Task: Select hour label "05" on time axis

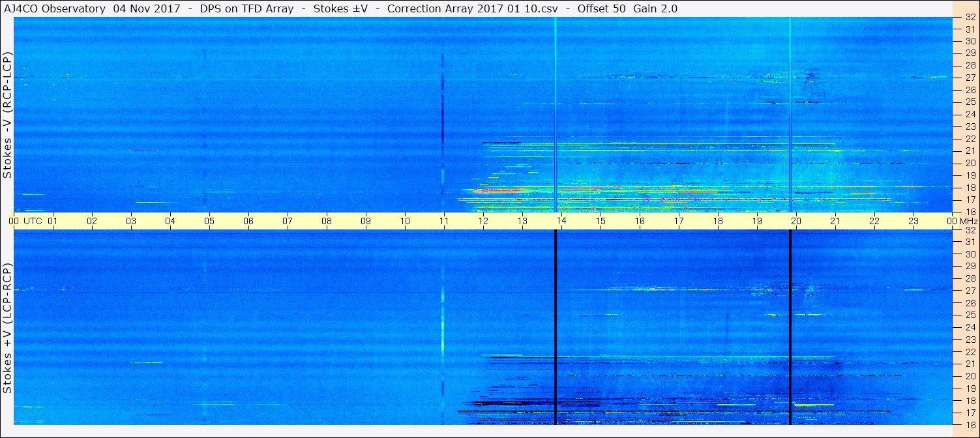Action: point(209,221)
